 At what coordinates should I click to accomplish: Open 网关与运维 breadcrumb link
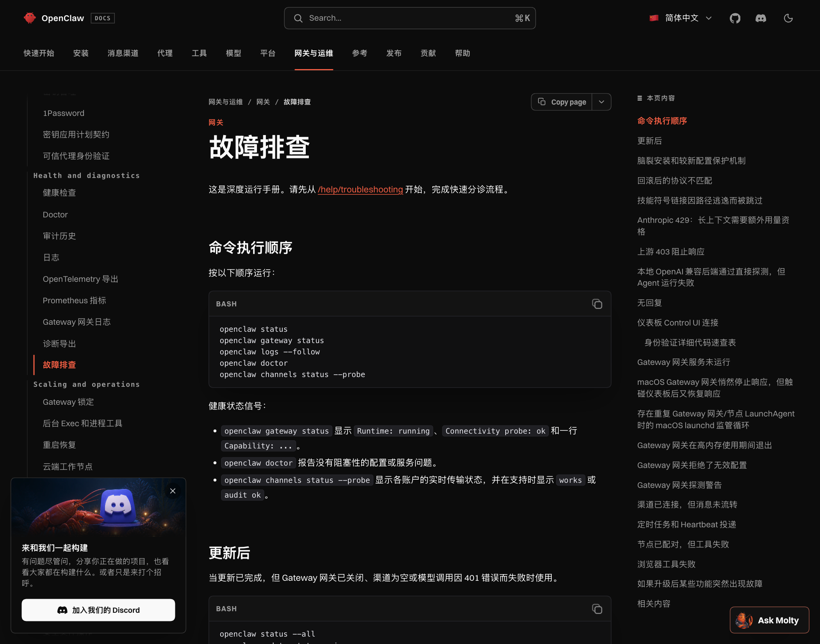click(225, 102)
